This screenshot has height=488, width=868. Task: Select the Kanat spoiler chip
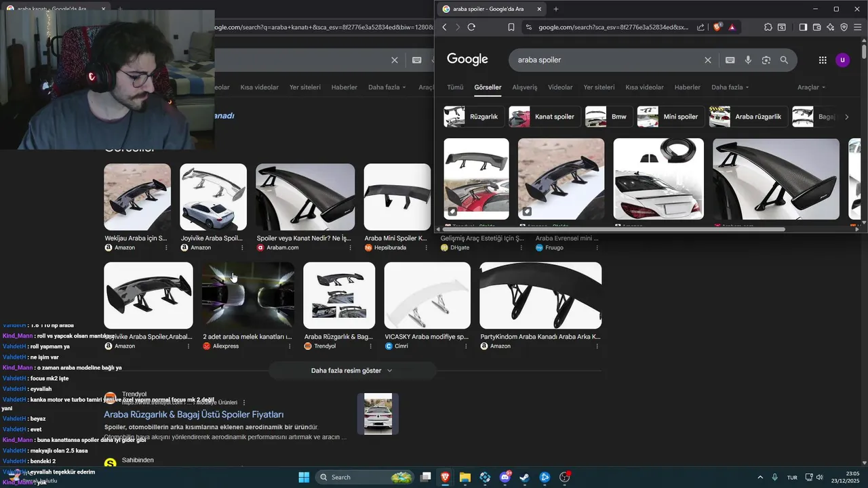coord(545,117)
